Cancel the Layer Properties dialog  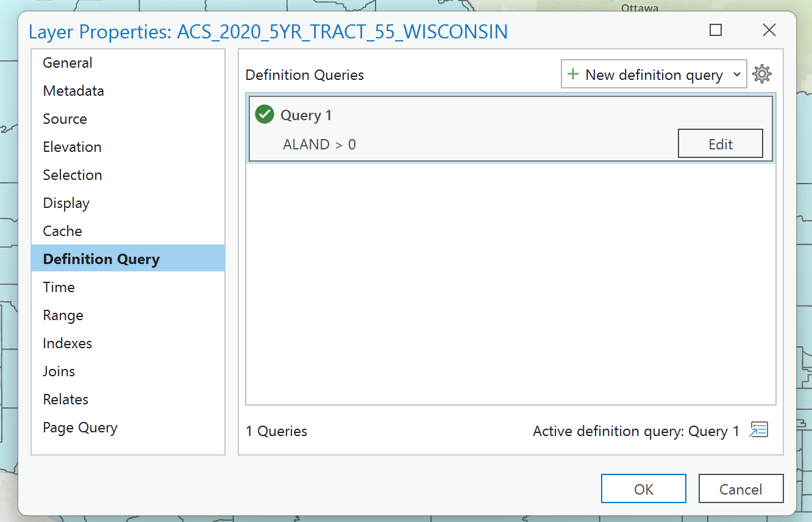coord(741,489)
